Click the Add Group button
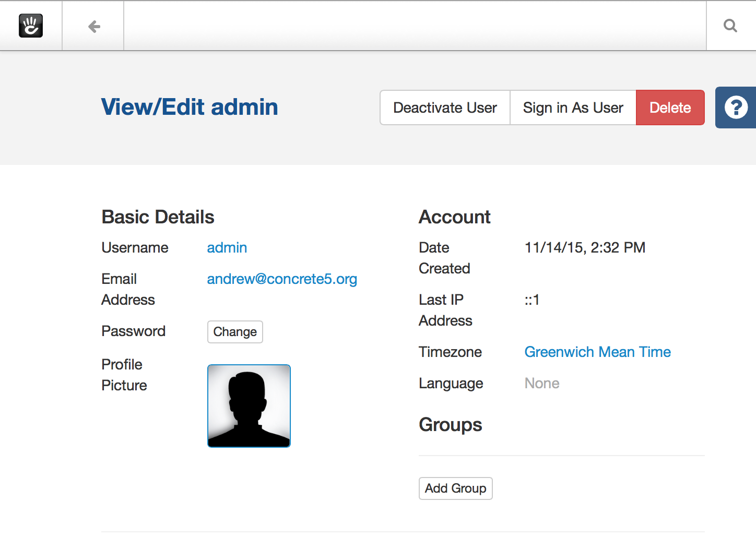This screenshot has height=549, width=756. coord(455,488)
